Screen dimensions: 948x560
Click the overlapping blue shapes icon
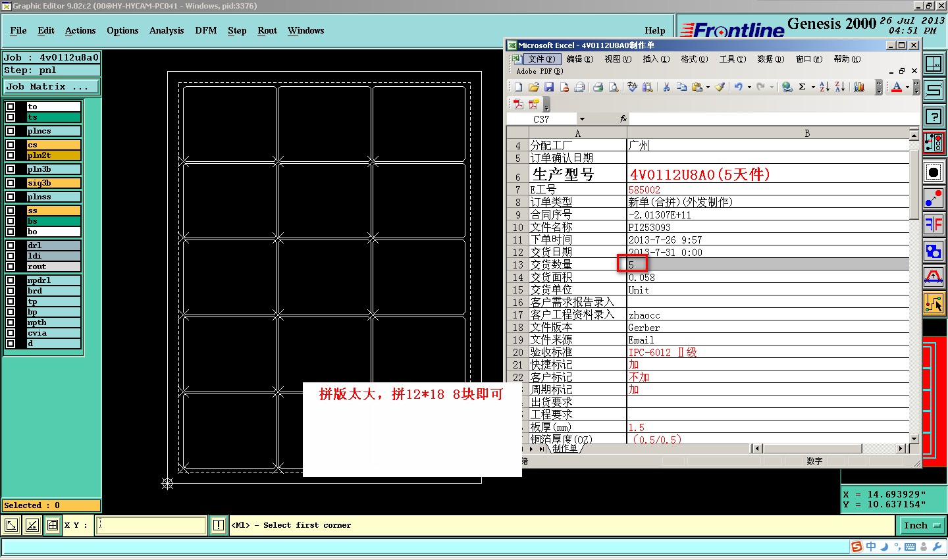[934, 251]
